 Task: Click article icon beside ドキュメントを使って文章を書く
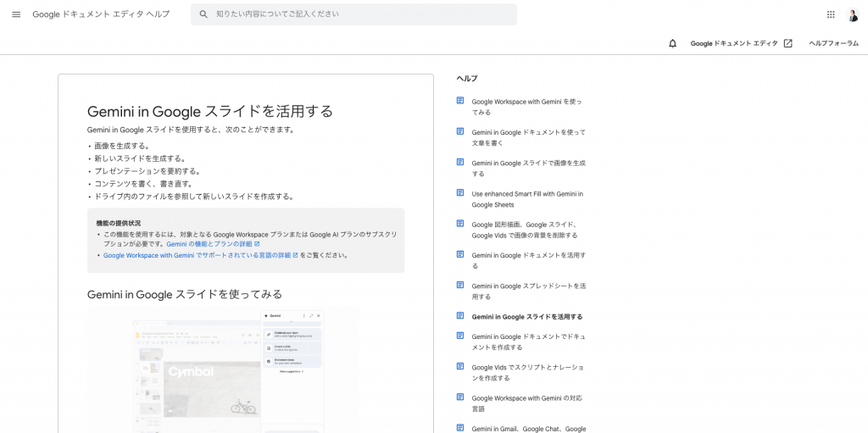[x=459, y=131]
